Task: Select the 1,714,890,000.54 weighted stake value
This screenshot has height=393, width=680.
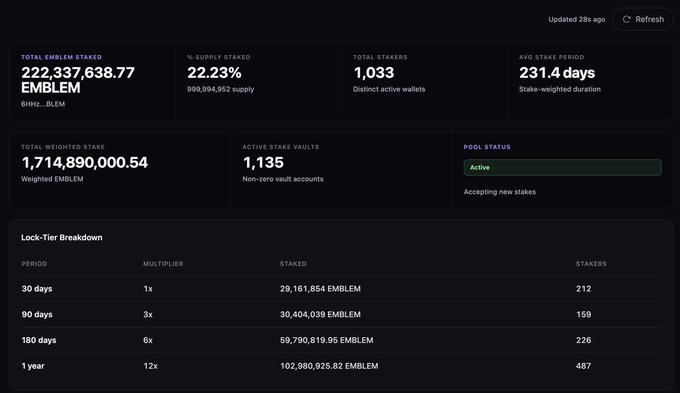Action: 85,163
